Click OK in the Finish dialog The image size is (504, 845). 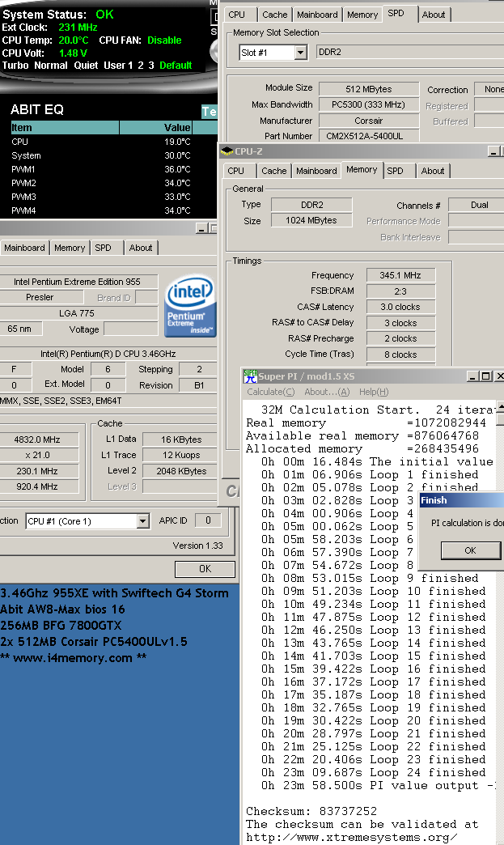(470, 550)
